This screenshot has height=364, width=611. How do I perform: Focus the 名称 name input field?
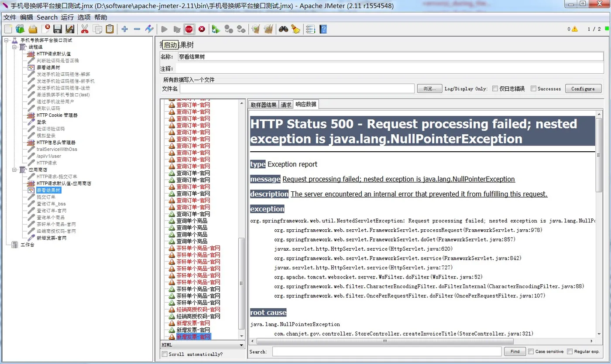point(391,57)
